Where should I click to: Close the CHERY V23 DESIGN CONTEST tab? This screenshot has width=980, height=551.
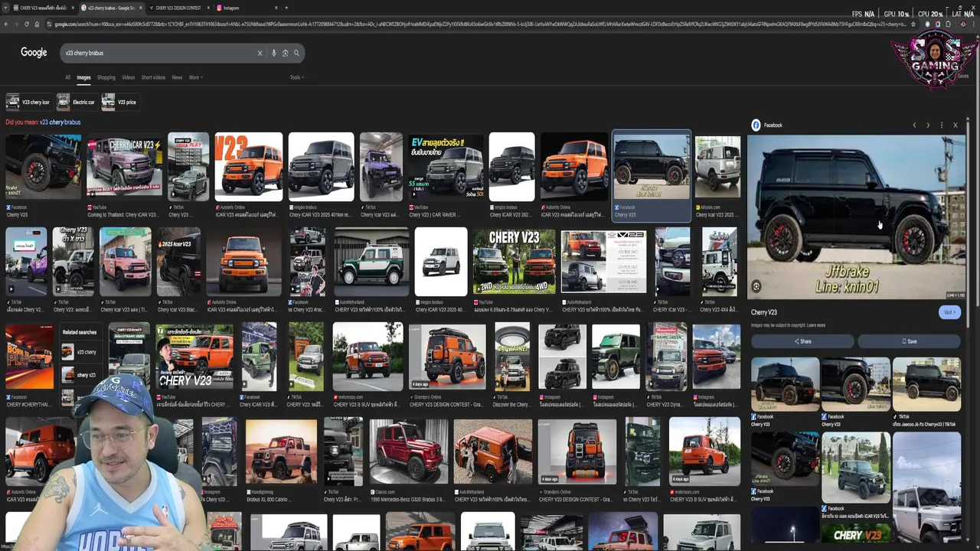[207, 8]
